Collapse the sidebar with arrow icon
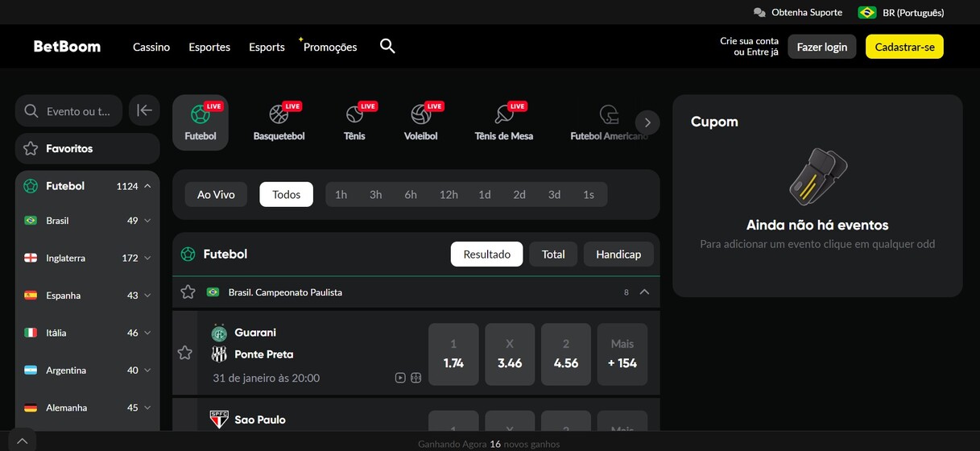The width and height of the screenshot is (980, 451). (x=144, y=111)
